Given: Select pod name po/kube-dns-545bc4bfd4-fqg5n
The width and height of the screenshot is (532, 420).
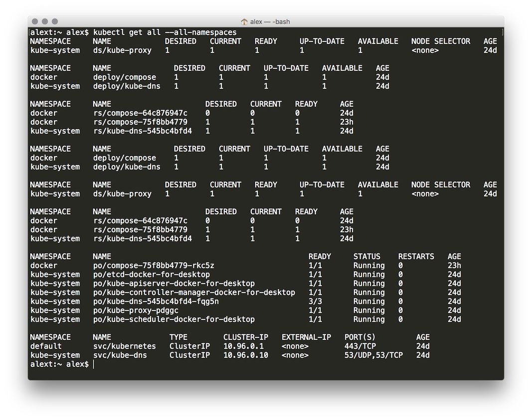Looking at the screenshot, I should pos(156,301).
